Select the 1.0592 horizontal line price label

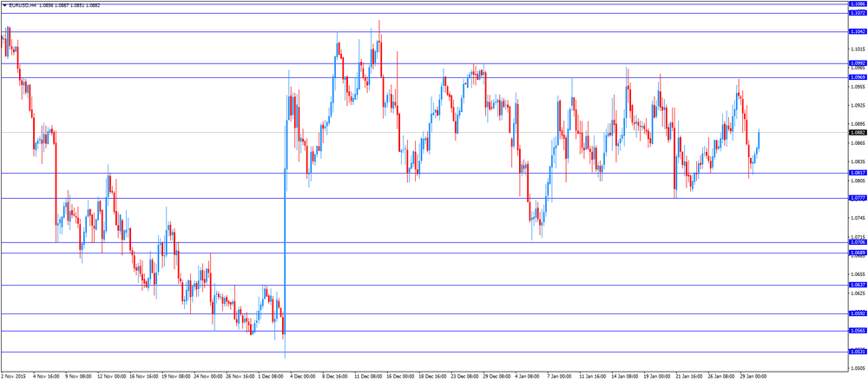point(858,313)
